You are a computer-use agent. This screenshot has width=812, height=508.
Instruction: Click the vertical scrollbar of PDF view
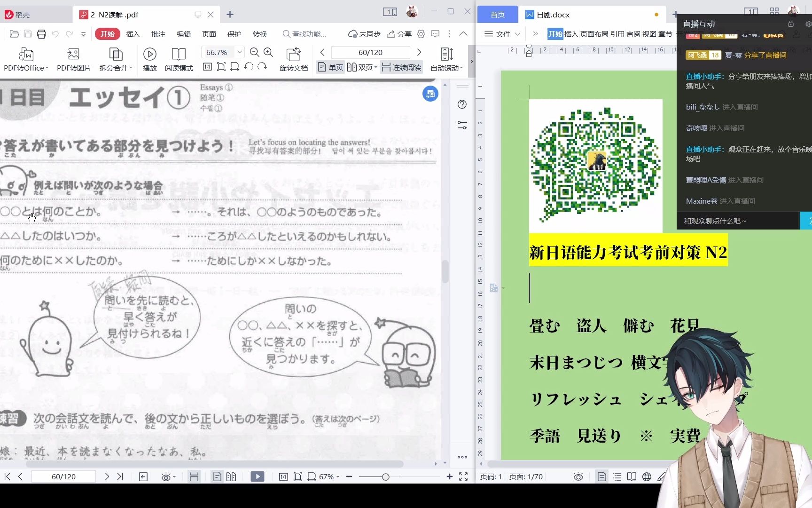(445, 271)
